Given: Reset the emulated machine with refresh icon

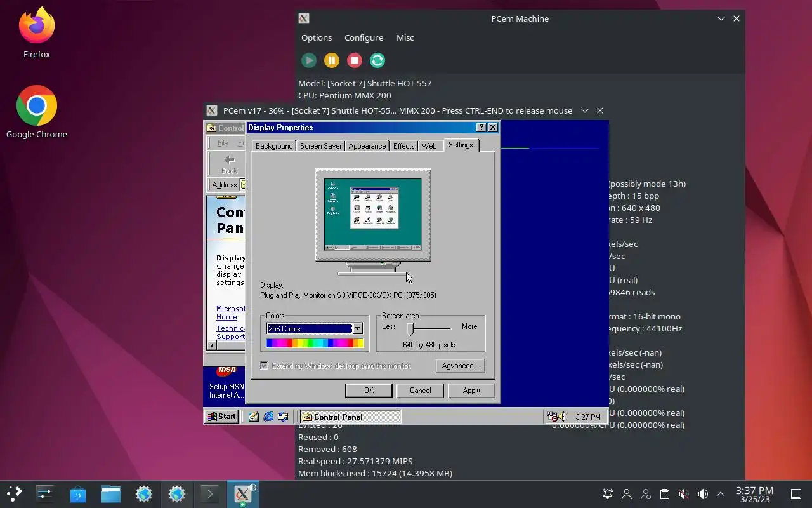Looking at the screenshot, I should tap(377, 60).
